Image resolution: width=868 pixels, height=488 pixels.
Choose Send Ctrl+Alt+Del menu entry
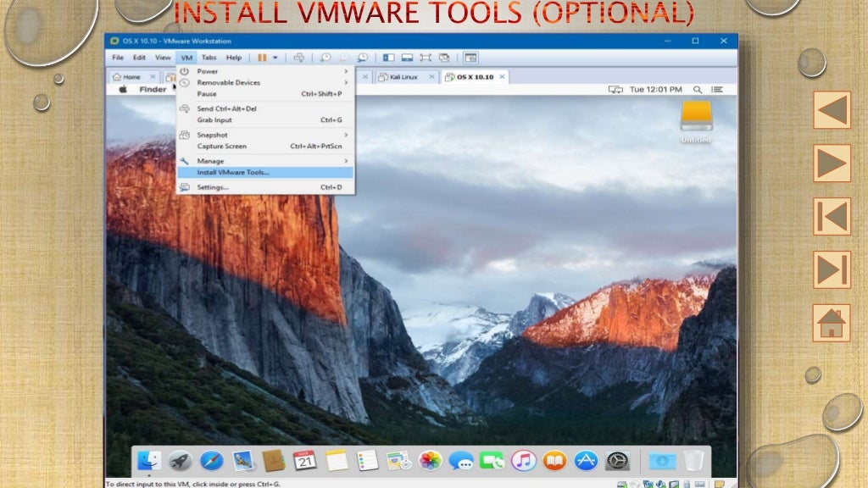[x=265, y=109]
